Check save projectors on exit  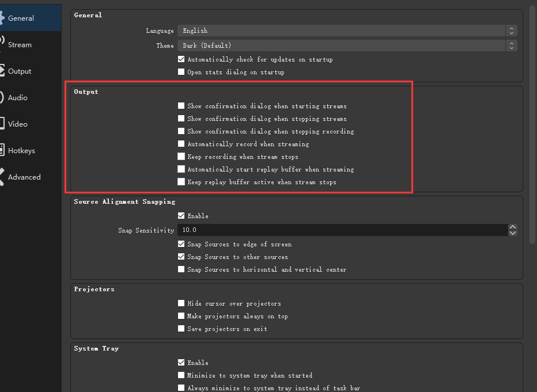181,328
